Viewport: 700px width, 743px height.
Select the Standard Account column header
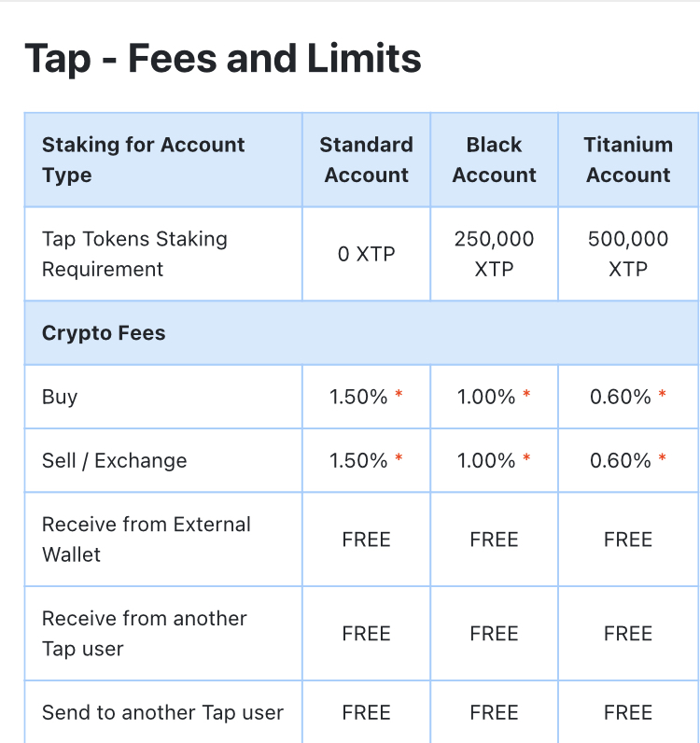pos(367,160)
